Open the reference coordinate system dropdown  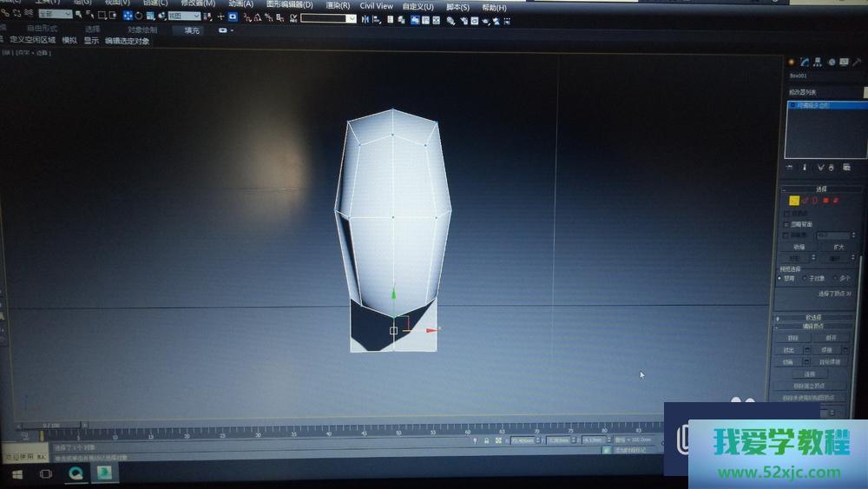point(183,16)
